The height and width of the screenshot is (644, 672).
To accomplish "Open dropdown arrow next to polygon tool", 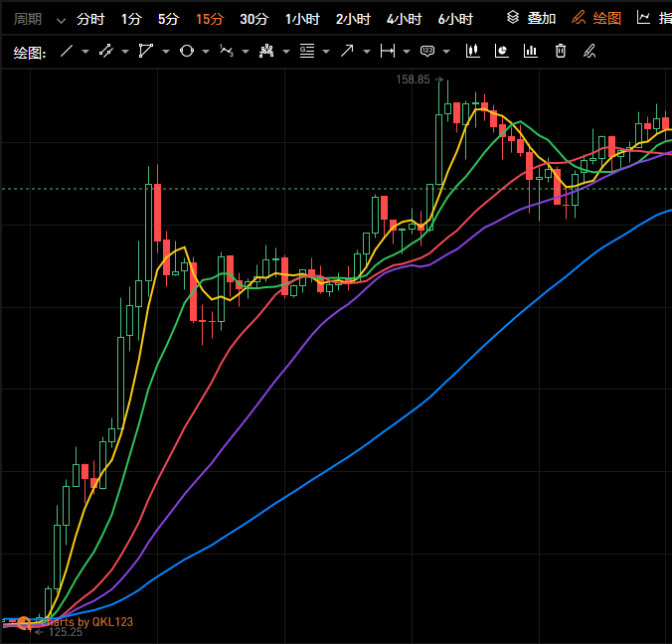I will [x=165, y=52].
